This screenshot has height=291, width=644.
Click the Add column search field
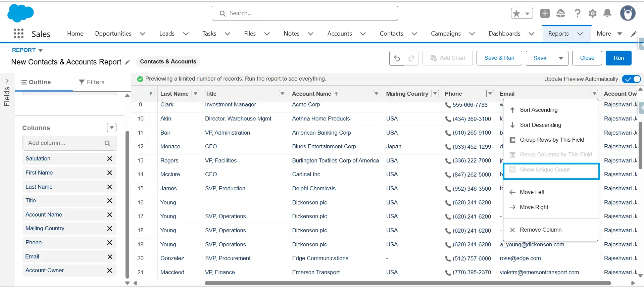click(69, 143)
